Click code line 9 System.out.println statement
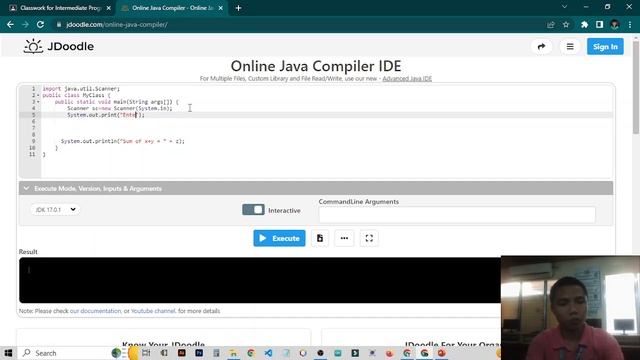The height and width of the screenshot is (360, 640). pyautogui.click(x=122, y=141)
